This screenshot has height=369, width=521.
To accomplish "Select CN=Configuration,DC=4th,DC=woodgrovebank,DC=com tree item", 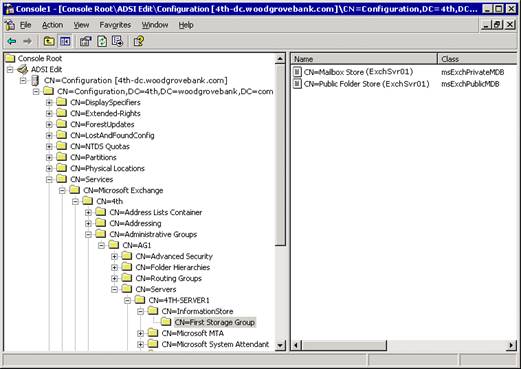I will tap(165, 91).
